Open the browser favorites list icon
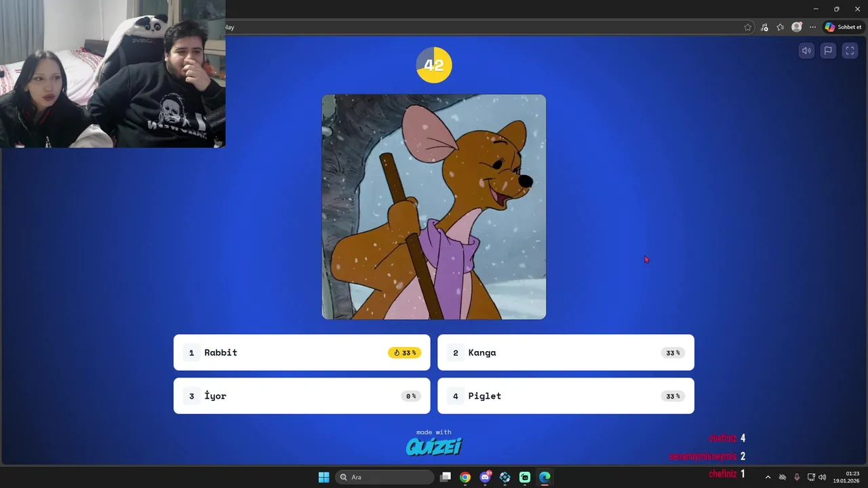Screen dimensions: 868x488 tap(781, 27)
